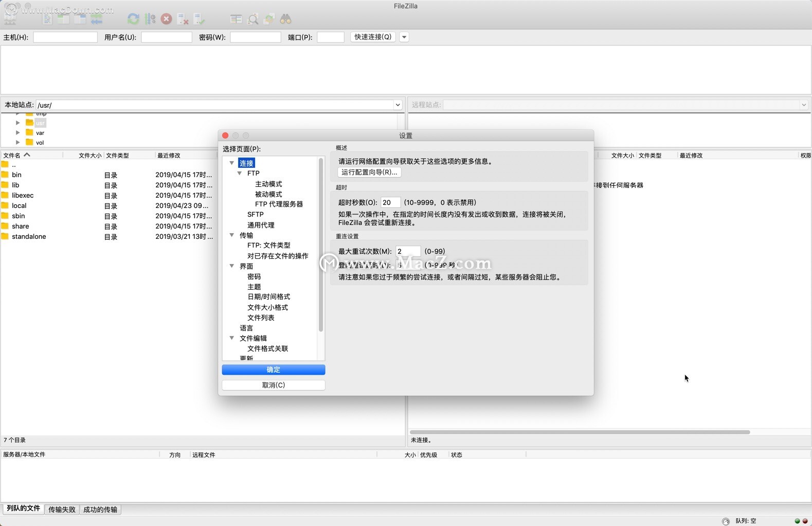Click the var folder icon in local tree

point(29,132)
